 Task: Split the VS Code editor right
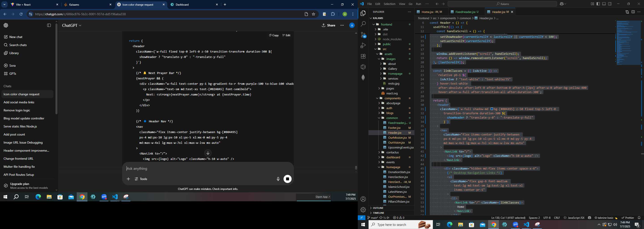click(x=633, y=12)
